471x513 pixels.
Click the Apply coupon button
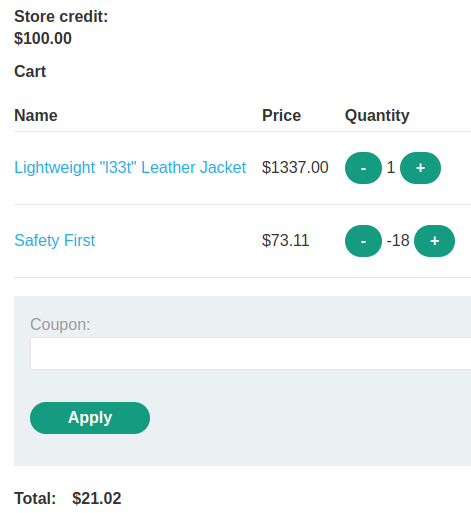(x=90, y=418)
